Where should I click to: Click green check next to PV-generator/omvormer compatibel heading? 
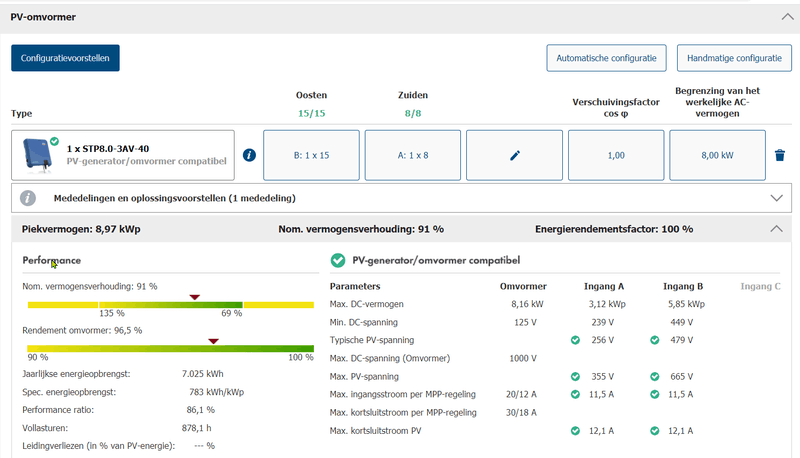click(338, 261)
